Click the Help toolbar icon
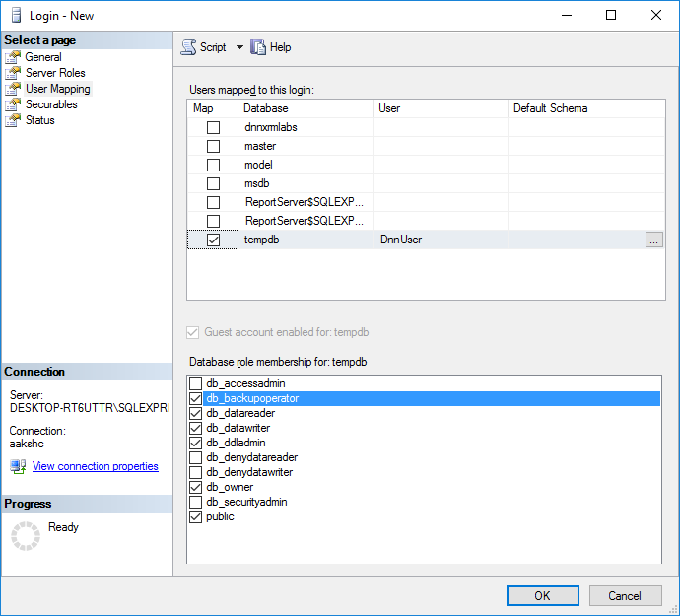The height and width of the screenshot is (616, 680). point(259,47)
